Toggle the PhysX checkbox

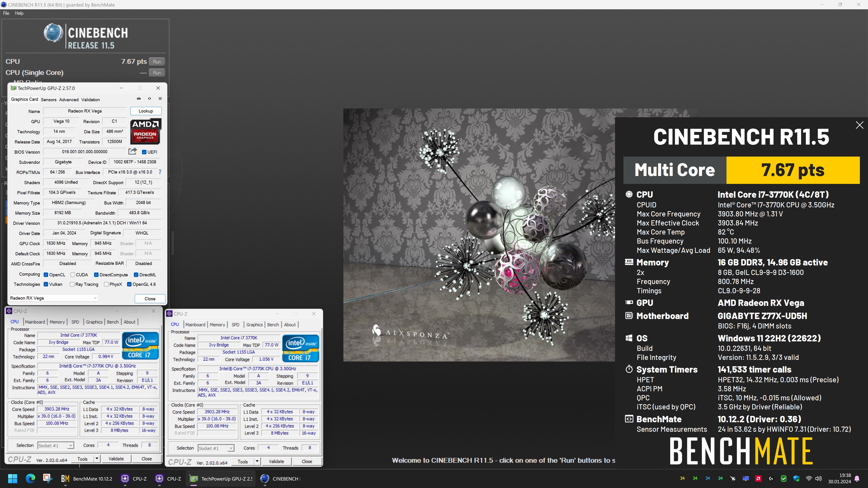106,284
